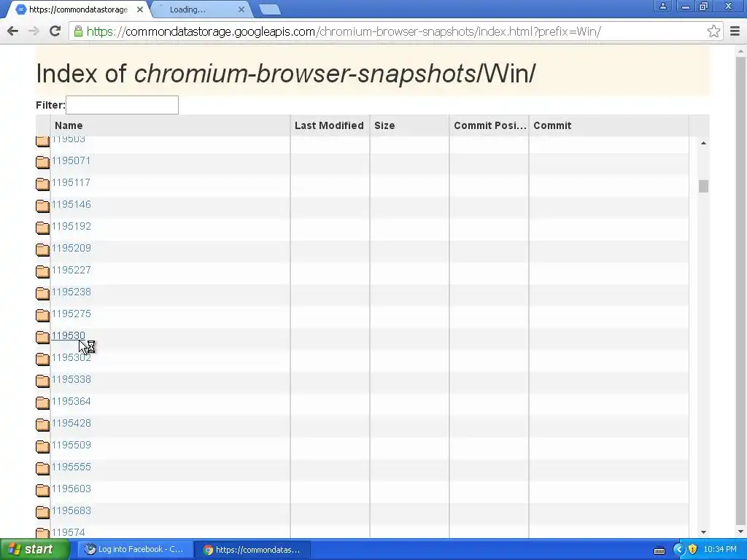The width and height of the screenshot is (747, 560).
Task: Open folder link 1195509
Action: click(71, 446)
